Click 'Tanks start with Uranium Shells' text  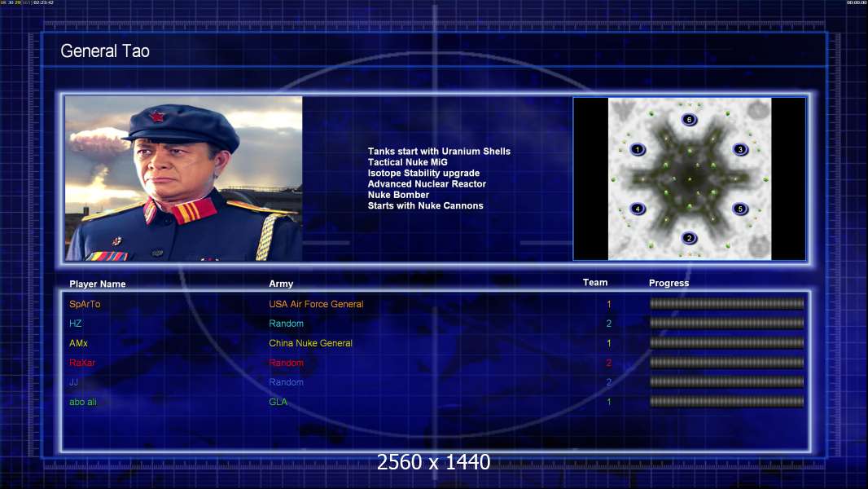439,152
